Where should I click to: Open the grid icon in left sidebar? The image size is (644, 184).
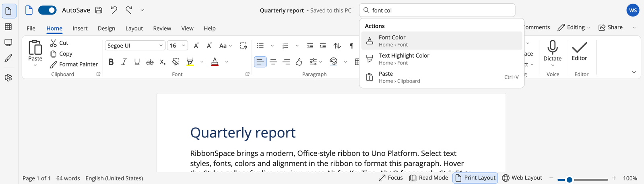tap(8, 27)
